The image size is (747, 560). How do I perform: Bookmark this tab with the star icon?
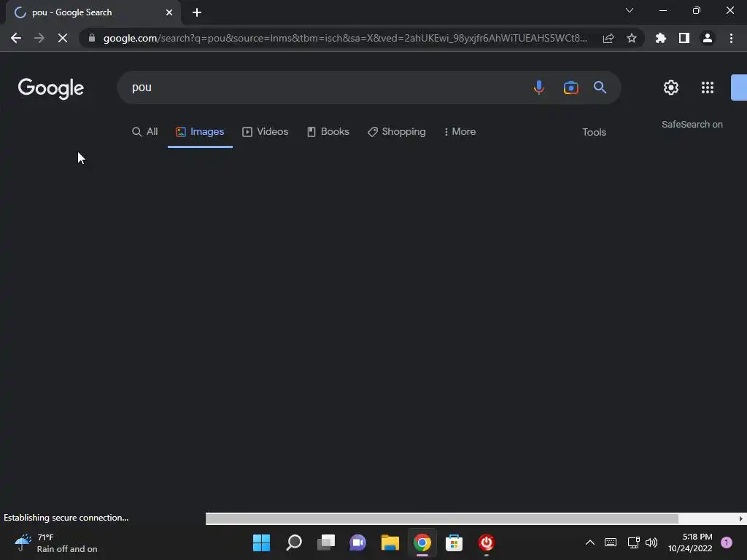[632, 38]
